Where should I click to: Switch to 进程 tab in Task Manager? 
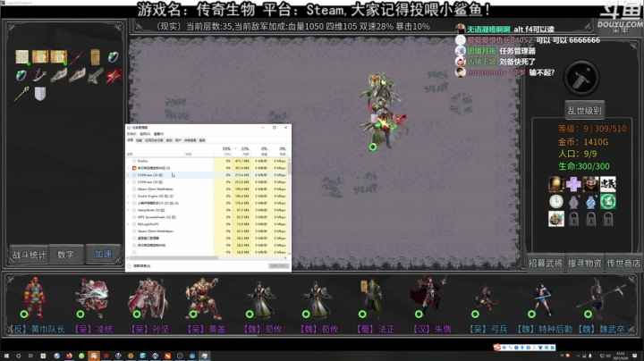[130, 140]
